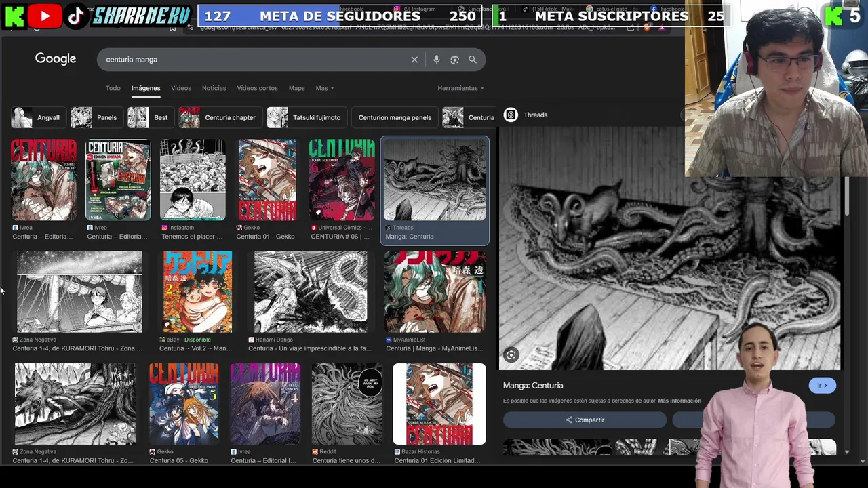Screen dimensions: 868x488
Task: Switch to the Videos tab
Action: pos(181,88)
